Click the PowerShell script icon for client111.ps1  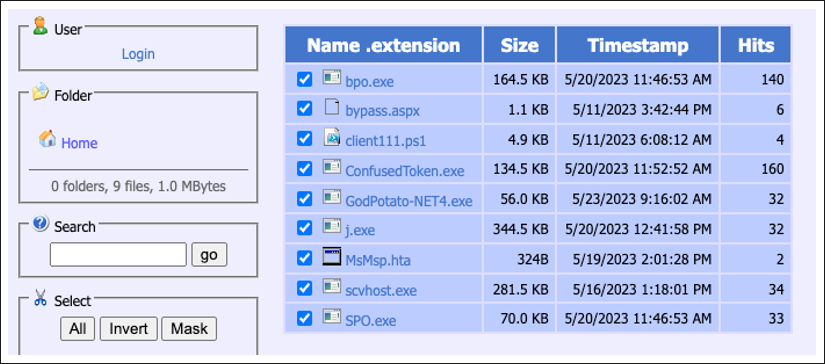click(332, 137)
